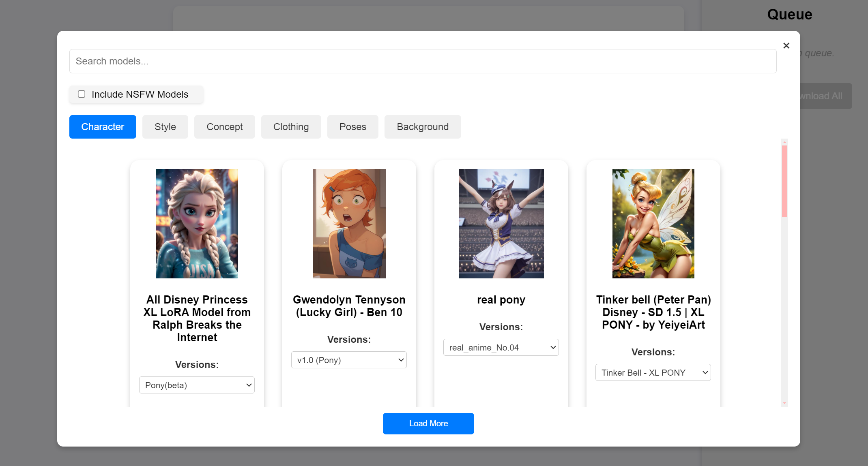Click the Gwendolyn Tennyson model thumbnail

pos(349,223)
